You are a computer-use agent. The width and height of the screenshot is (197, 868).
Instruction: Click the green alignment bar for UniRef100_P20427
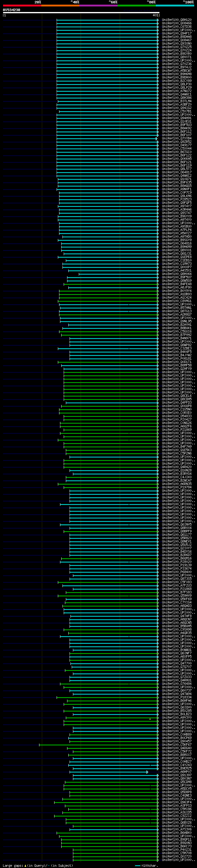pos(111,420)
